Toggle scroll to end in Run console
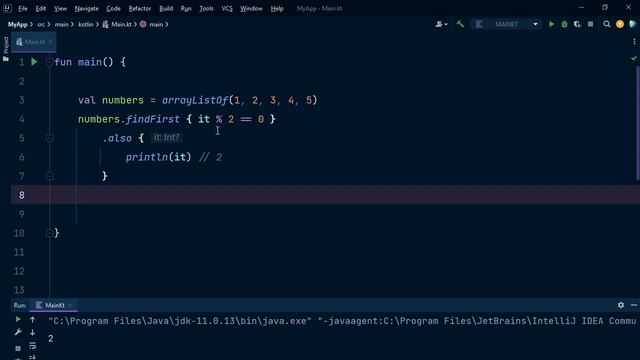 coord(32,358)
